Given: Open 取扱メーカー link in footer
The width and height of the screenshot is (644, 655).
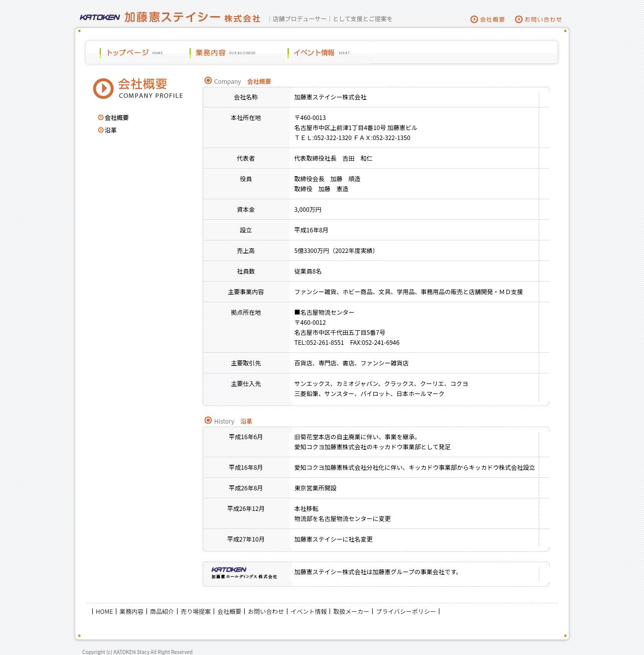Looking at the screenshot, I should (x=351, y=611).
